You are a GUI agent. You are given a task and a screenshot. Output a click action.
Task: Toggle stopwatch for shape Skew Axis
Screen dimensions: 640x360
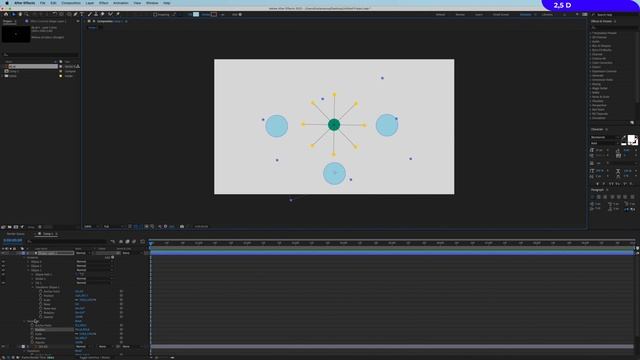click(x=41, y=309)
